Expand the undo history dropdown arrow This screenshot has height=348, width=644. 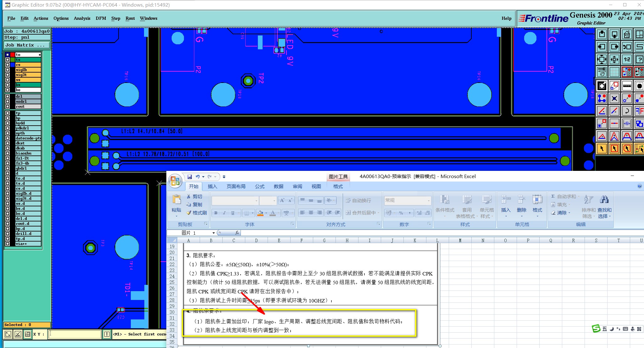click(203, 177)
